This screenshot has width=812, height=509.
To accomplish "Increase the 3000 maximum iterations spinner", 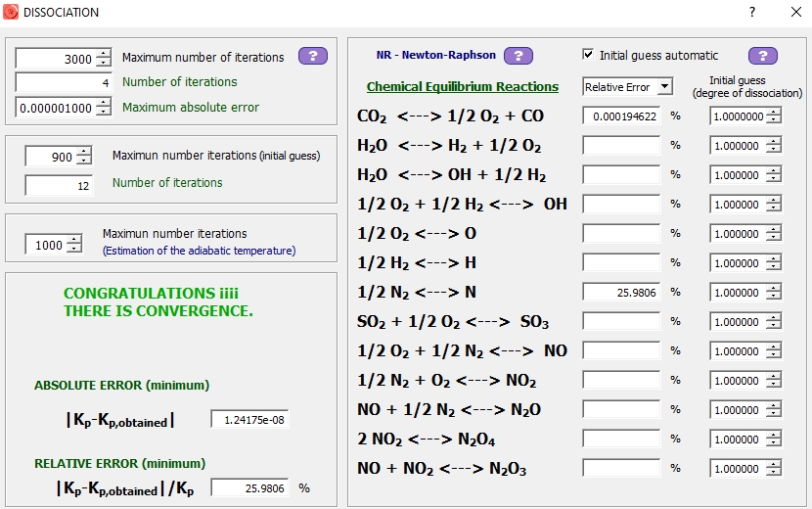I will coord(103,55).
